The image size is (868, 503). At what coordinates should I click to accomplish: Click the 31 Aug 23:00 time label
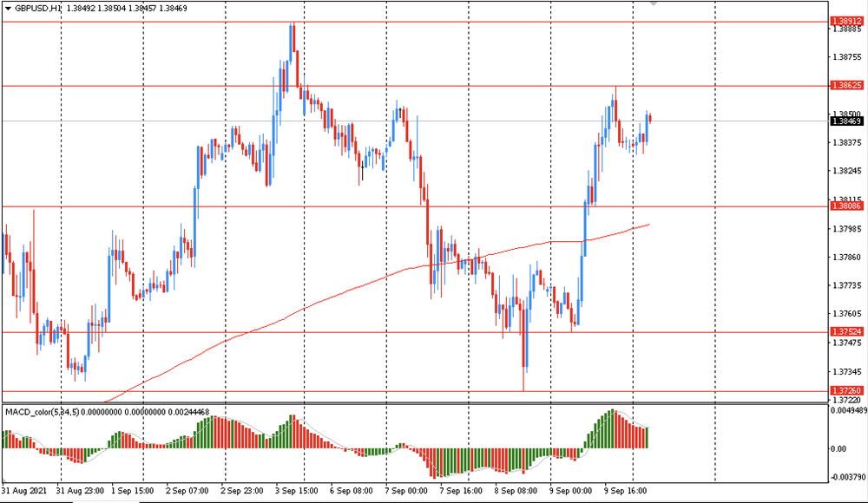point(80,491)
